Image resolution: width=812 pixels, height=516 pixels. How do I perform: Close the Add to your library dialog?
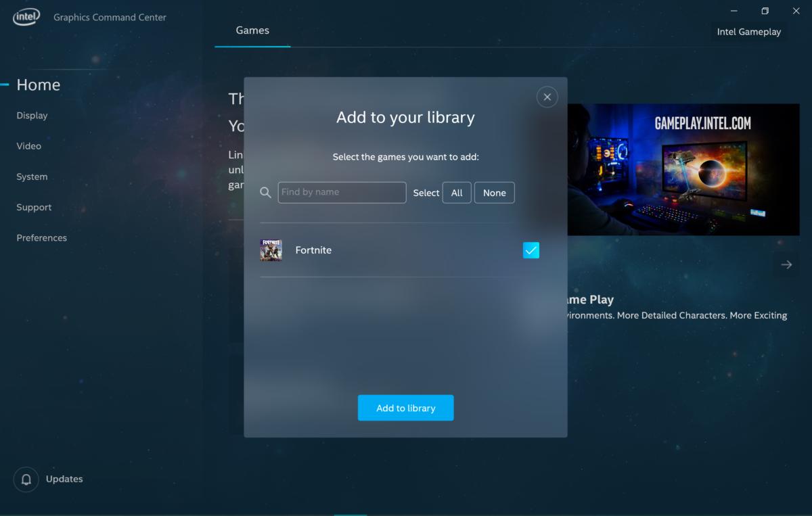[547, 97]
